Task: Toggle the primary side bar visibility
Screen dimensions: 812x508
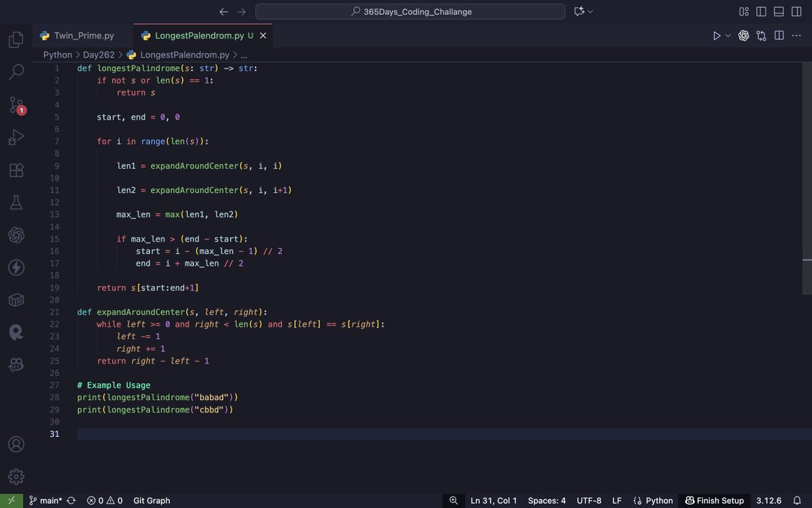Action: click(761, 12)
